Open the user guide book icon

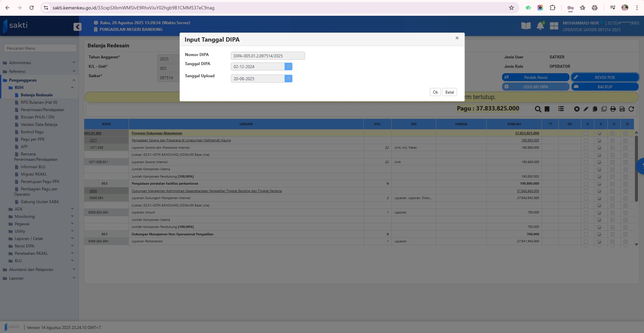tap(526, 26)
